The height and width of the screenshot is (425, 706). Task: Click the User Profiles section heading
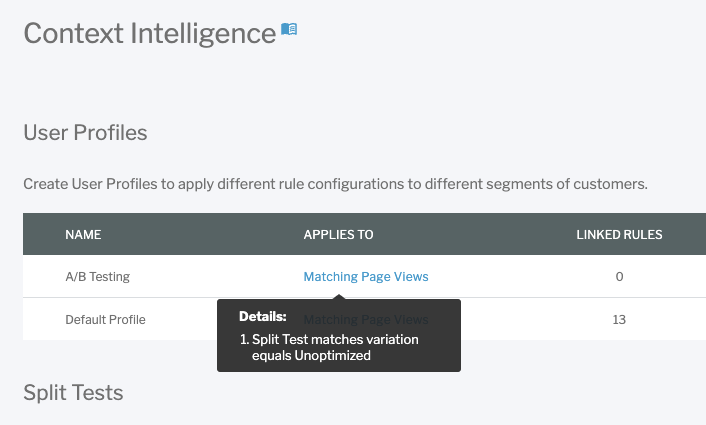[x=86, y=133]
